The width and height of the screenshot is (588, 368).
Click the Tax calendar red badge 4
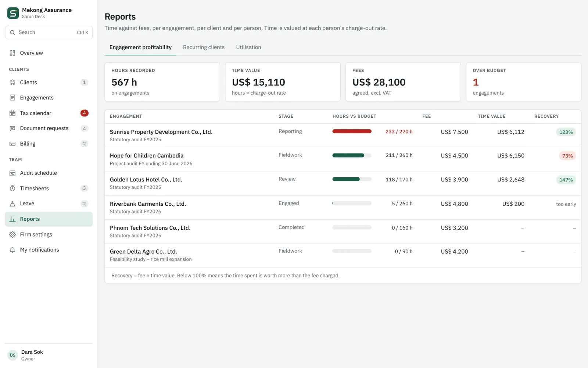pos(85,113)
